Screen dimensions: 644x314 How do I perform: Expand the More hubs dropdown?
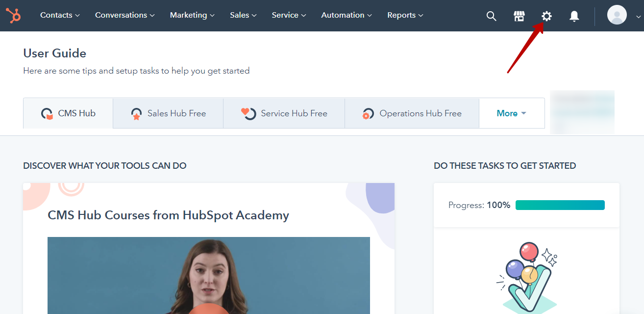click(x=512, y=113)
